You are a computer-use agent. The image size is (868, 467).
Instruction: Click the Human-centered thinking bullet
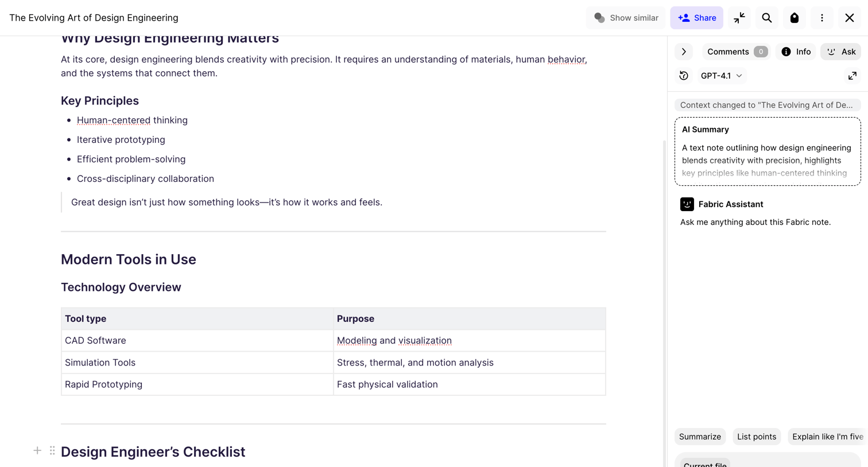pos(132,120)
